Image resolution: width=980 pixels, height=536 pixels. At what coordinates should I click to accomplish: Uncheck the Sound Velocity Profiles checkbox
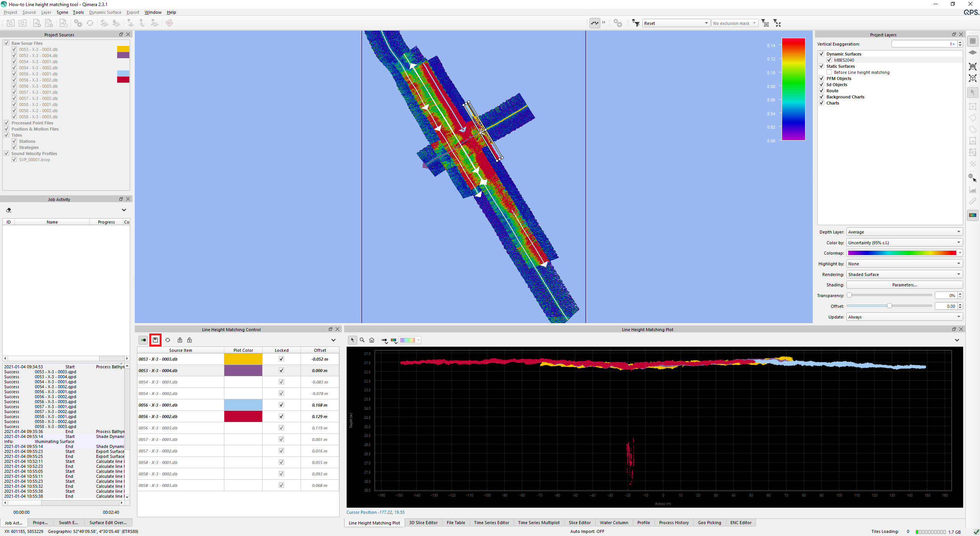(7, 154)
